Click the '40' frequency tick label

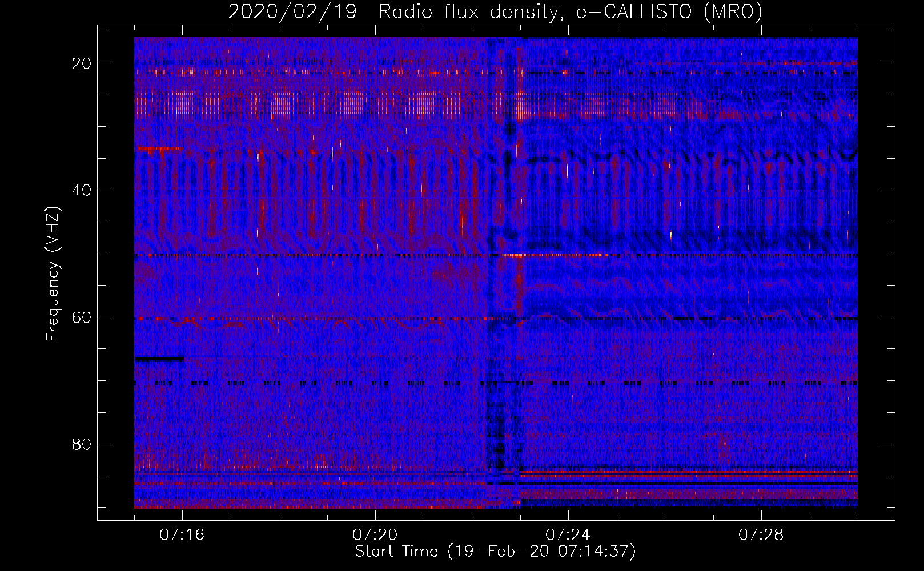[x=82, y=190]
